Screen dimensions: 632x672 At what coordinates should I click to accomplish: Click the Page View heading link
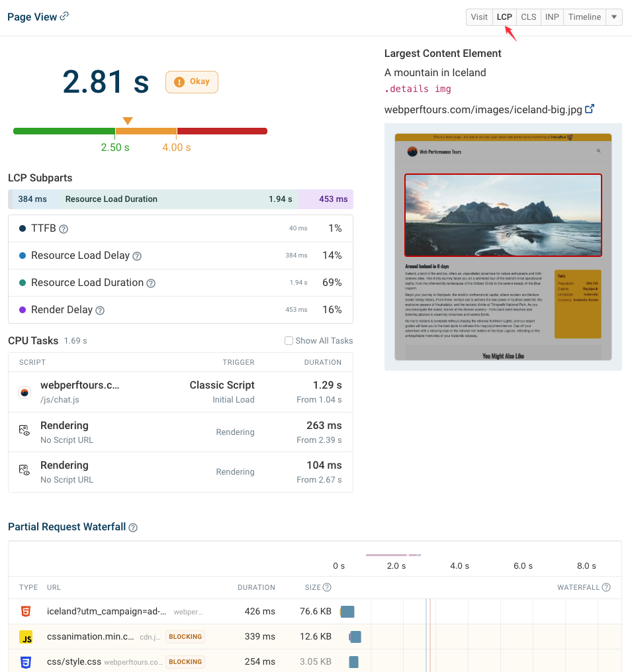[31, 17]
